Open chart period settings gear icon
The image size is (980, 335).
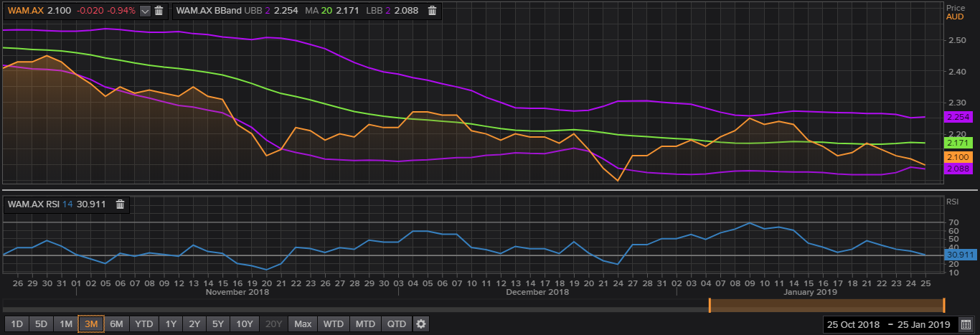(x=421, y=324)
